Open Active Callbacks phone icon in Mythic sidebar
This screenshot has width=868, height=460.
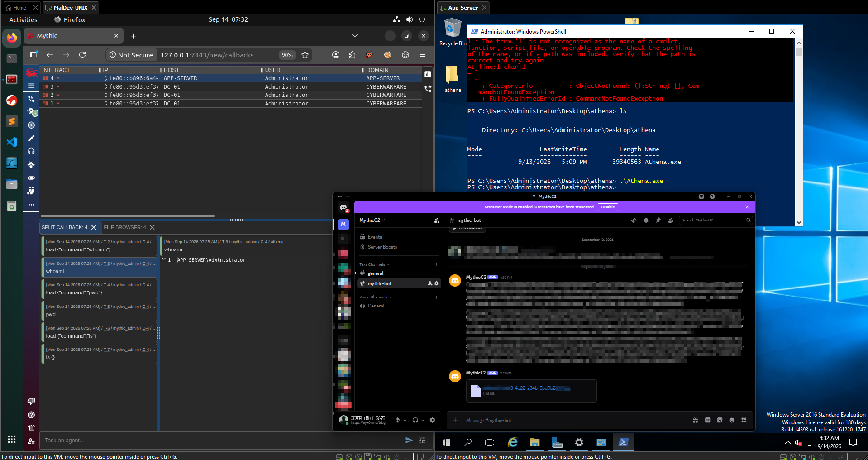[x=31, y=98]
